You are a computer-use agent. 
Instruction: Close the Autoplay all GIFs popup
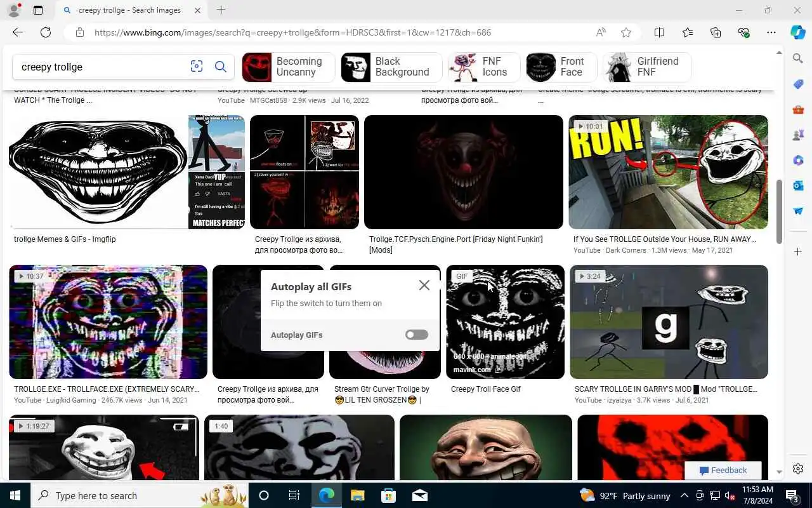(x=424, y=285)
